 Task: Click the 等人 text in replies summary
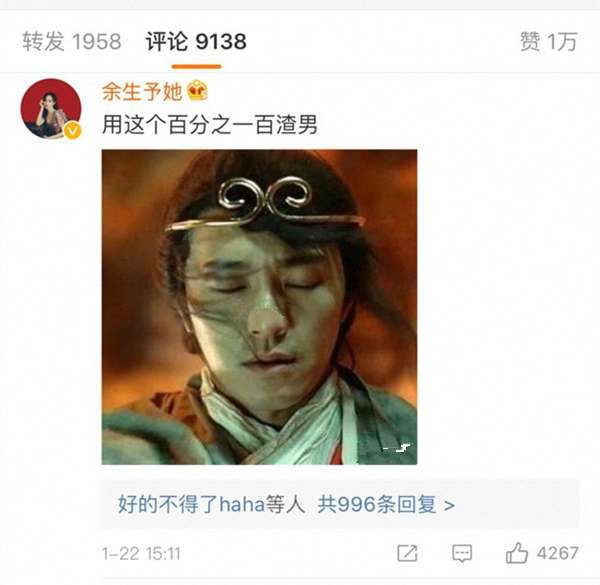click(285, 504)
